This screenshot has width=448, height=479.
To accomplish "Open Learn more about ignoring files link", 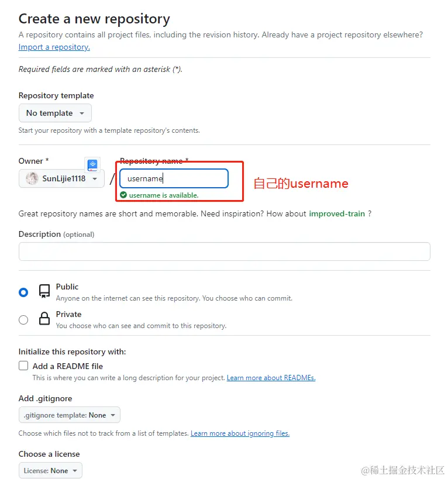I will pos(240,433).
